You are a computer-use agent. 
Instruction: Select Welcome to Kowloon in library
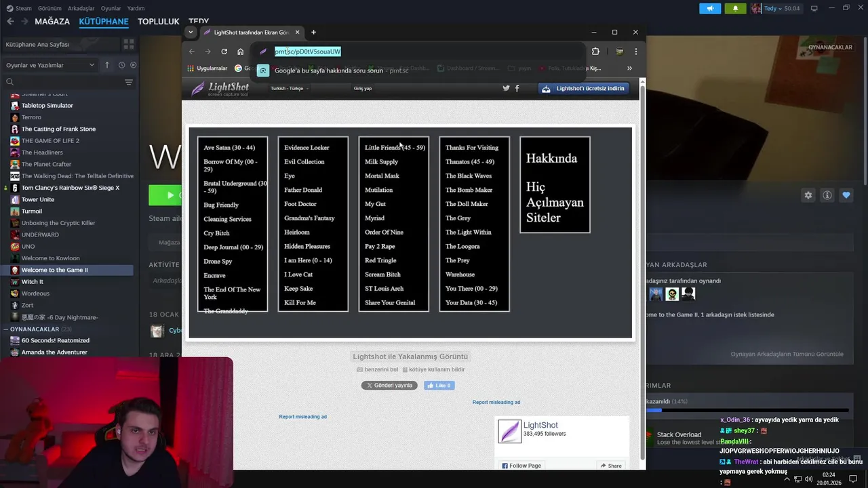pos(50,258)
